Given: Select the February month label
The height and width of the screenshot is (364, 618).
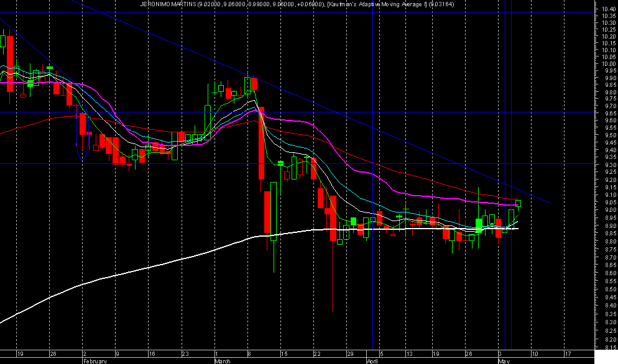Looking at the screenshot, I should click(x=95, y=362).
